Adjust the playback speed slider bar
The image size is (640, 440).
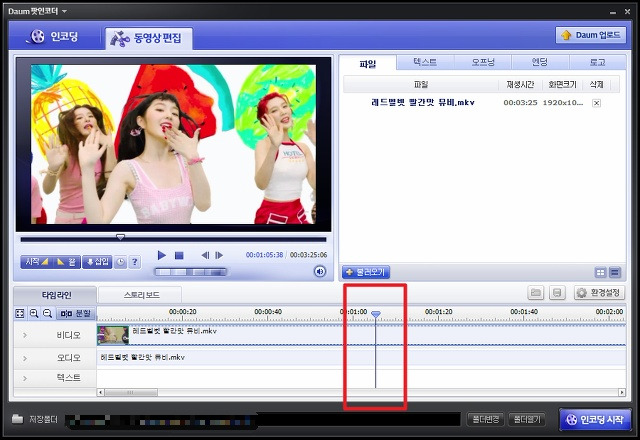point(190,272)
